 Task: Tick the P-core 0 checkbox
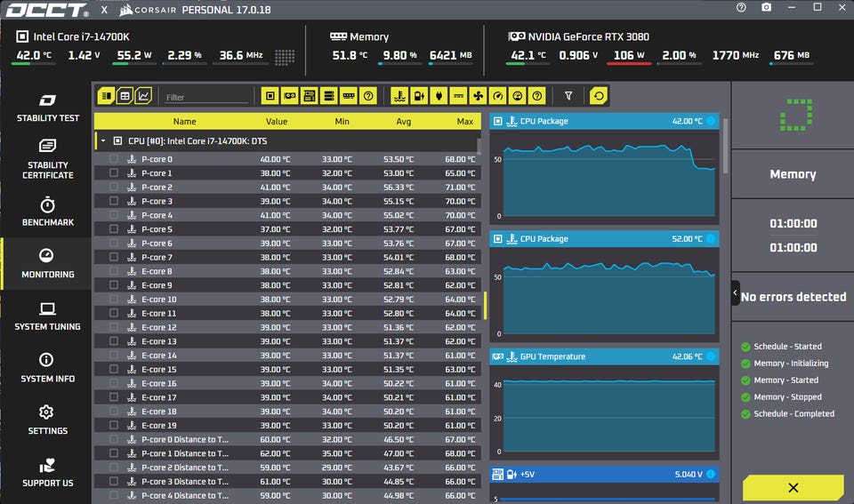(114, 159)
